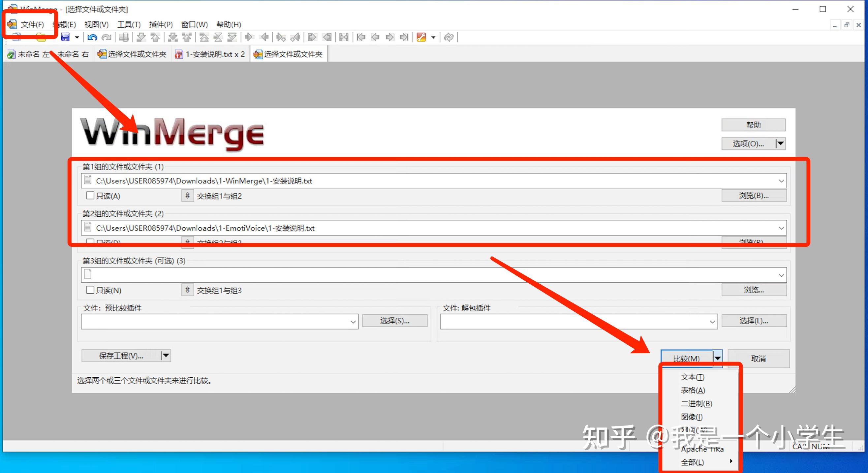Click the Save icon on the toolbar
The image size is (868, 473).
pos(65,37)
